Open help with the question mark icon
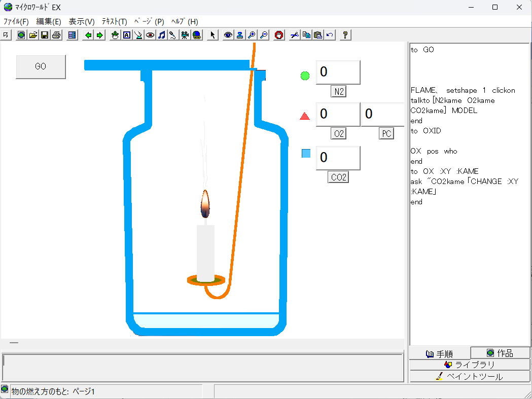The width and height of the screenshot is (532, 399). 345,35
